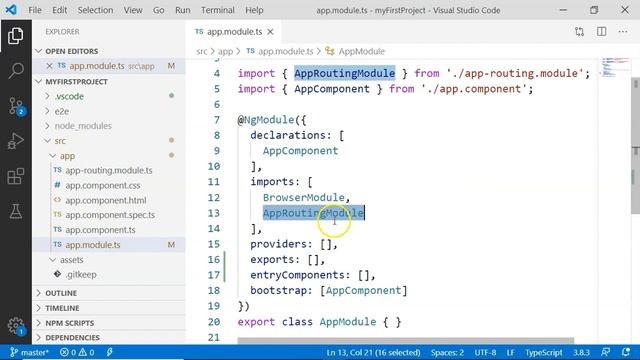The width and height of the screenshot is (640, 360).
Task: Change end of line via LF item
Action: point(510,352)
